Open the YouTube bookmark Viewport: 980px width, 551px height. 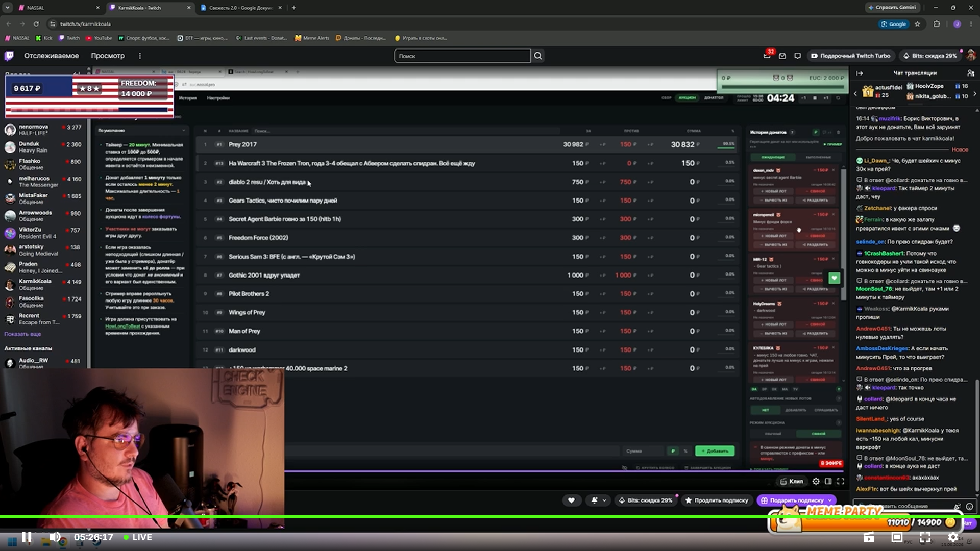[x=99, y=38]
